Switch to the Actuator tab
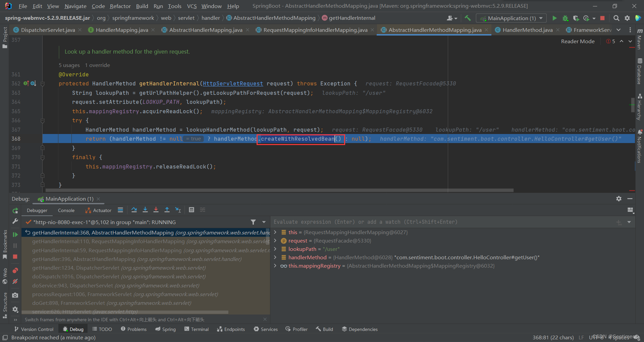 [98, 210]
